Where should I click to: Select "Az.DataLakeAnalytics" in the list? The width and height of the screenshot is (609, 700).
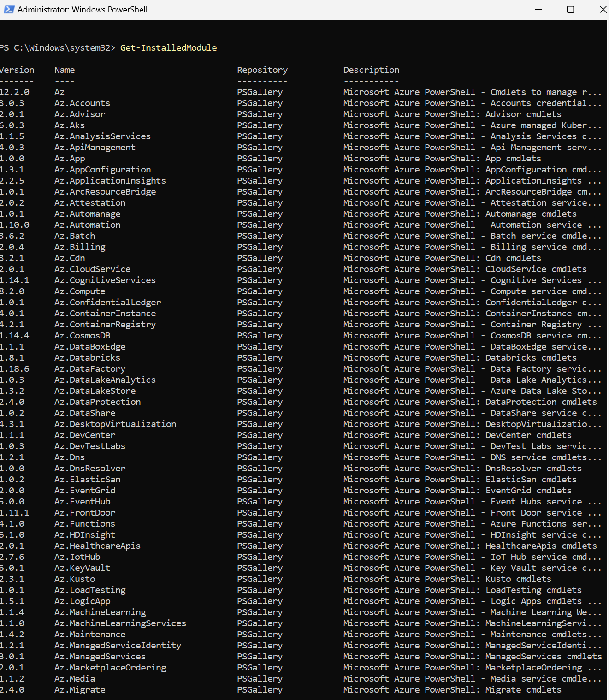pyautogui.click(x=105, y=380)
